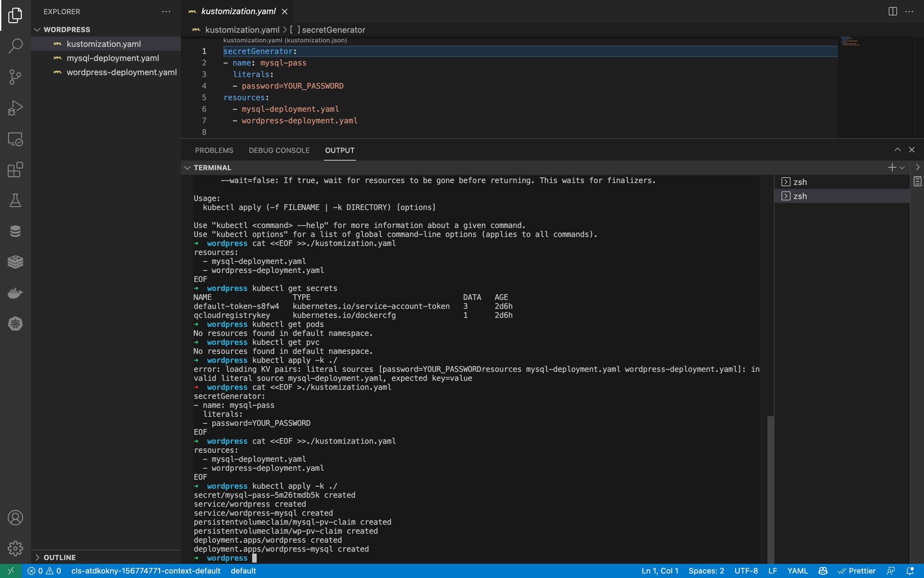Split the editor to the right
The image size is (924, 578).
(x=892, y=12)
